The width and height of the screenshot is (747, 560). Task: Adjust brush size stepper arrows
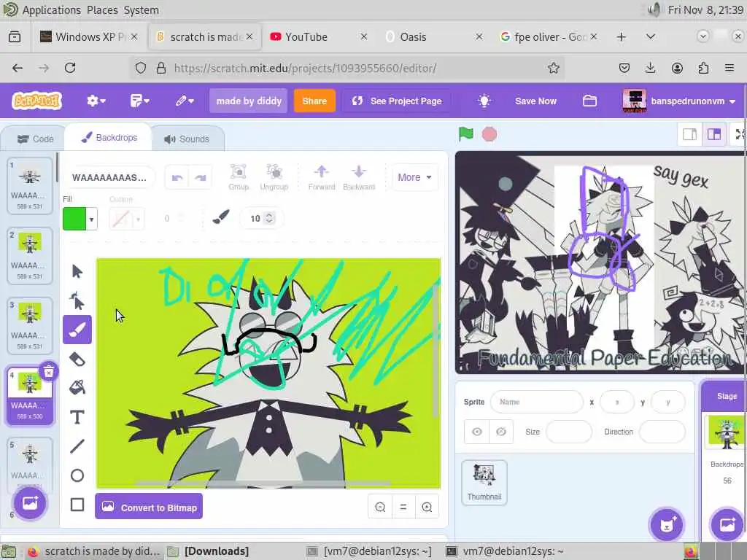pyautogui.click(x=269, y=218)
